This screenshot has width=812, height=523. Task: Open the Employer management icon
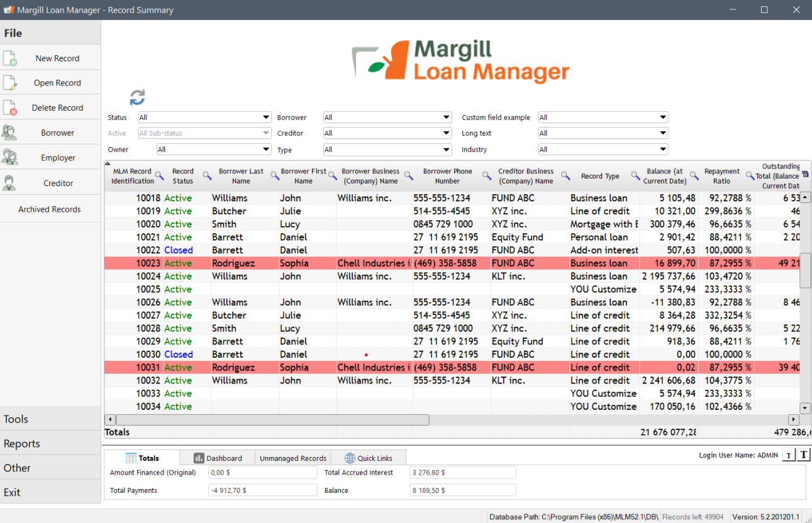(x=11, y=157)
